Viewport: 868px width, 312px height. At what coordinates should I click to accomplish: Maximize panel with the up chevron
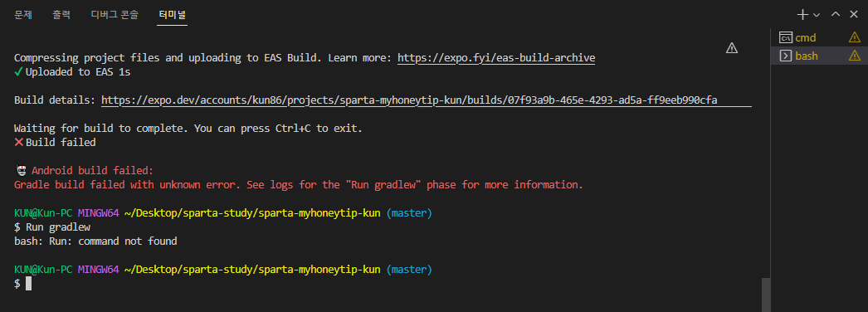(x=836, y=14)
